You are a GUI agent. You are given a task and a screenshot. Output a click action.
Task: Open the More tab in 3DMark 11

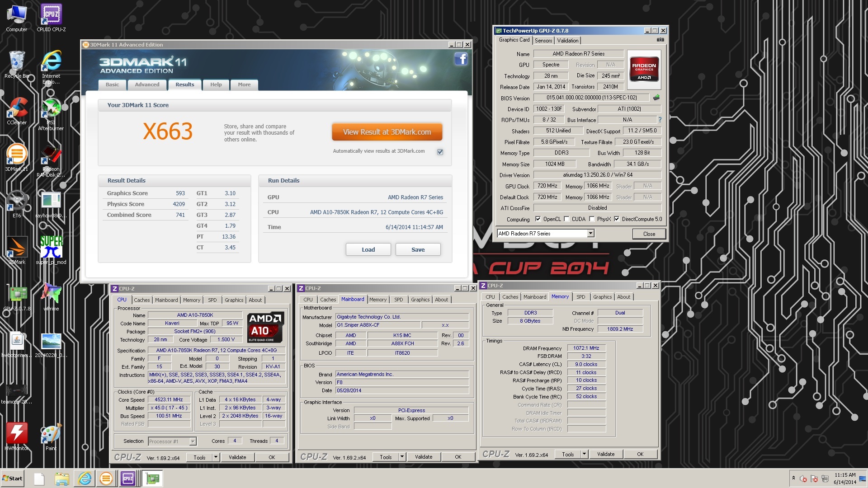[x=244, y=84]
